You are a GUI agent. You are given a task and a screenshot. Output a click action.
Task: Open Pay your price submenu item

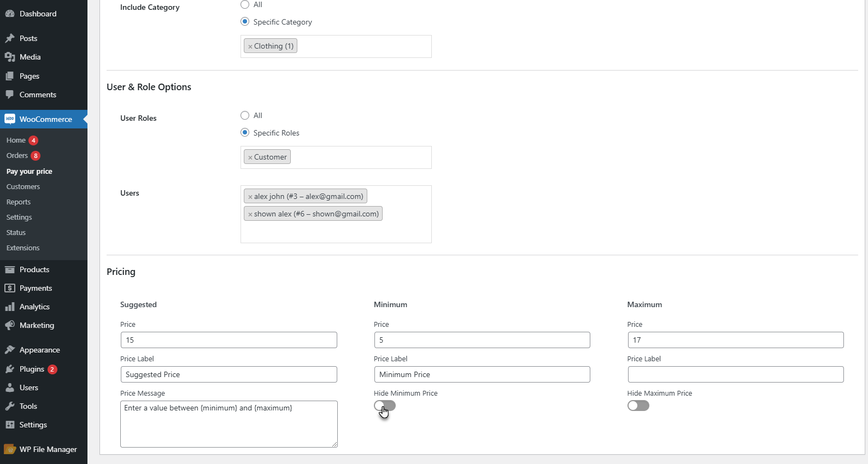30,171
